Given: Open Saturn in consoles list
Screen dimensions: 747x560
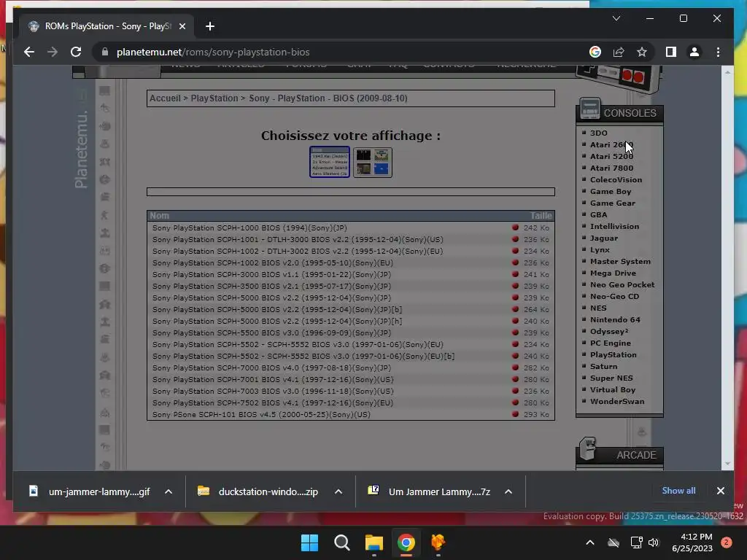Looking at the screenshot, I should (x=603, y=366).
